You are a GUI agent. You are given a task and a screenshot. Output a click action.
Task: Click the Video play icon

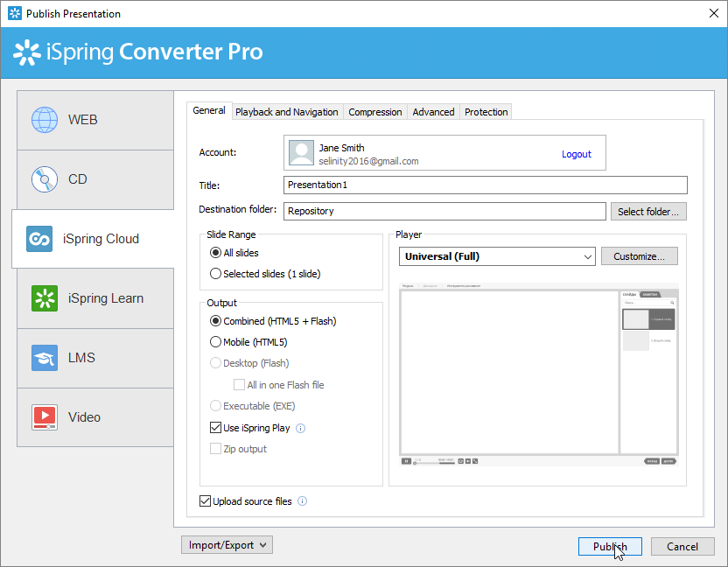pos(45,417)
